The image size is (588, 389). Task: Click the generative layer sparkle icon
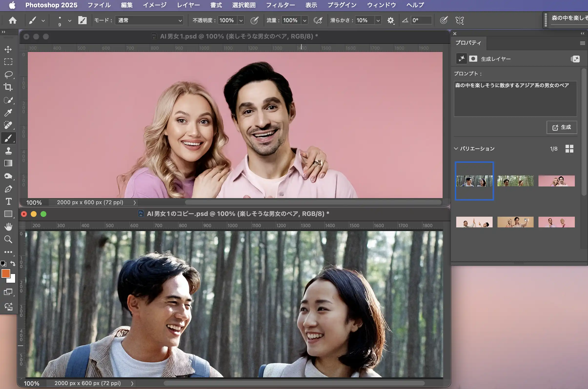pos(461,59)
